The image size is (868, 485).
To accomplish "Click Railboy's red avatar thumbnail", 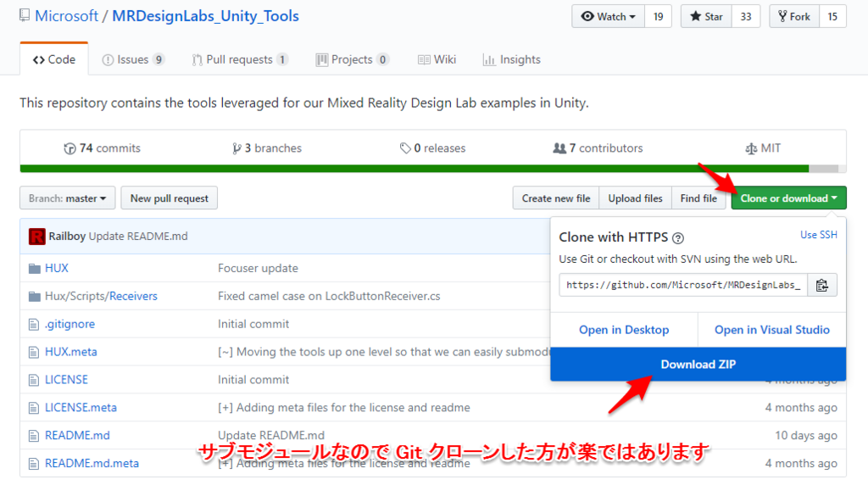I will coord(37,237).
